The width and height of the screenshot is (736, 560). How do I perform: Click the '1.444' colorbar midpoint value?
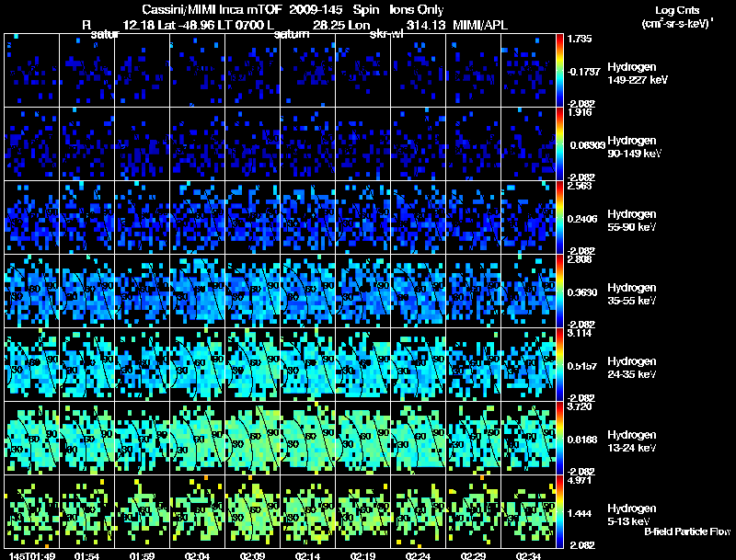point(580,514)
